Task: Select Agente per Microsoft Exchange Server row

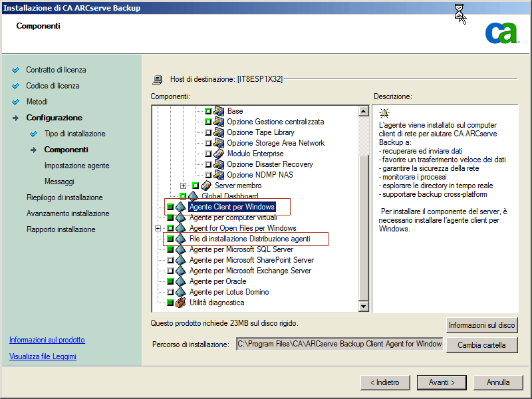Action: coord(250,271)
